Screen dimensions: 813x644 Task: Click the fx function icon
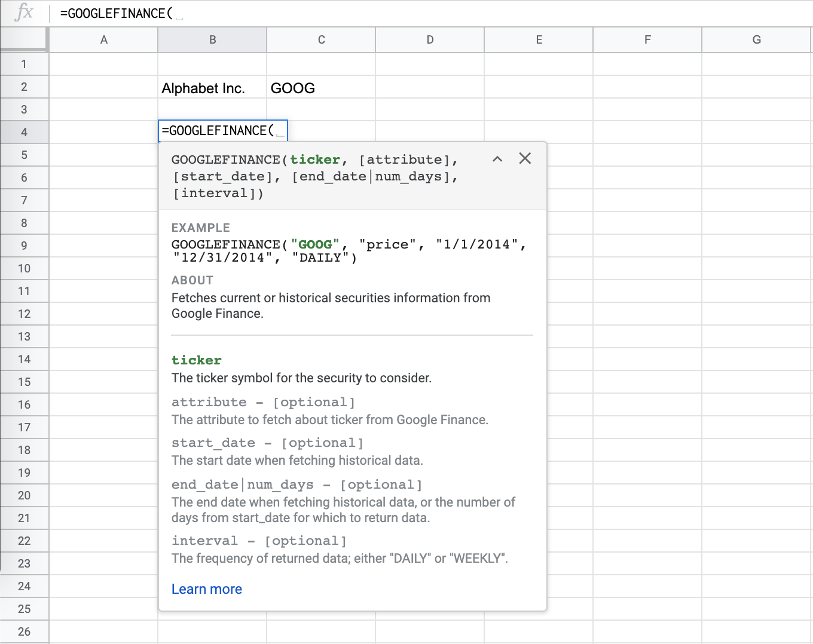click(23, 13)
